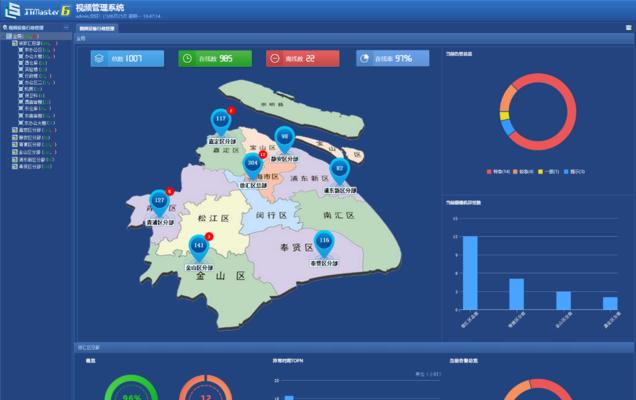636x400 pixels.
Task: Select the map pin numbered 98
Action: tap(284, 136)
